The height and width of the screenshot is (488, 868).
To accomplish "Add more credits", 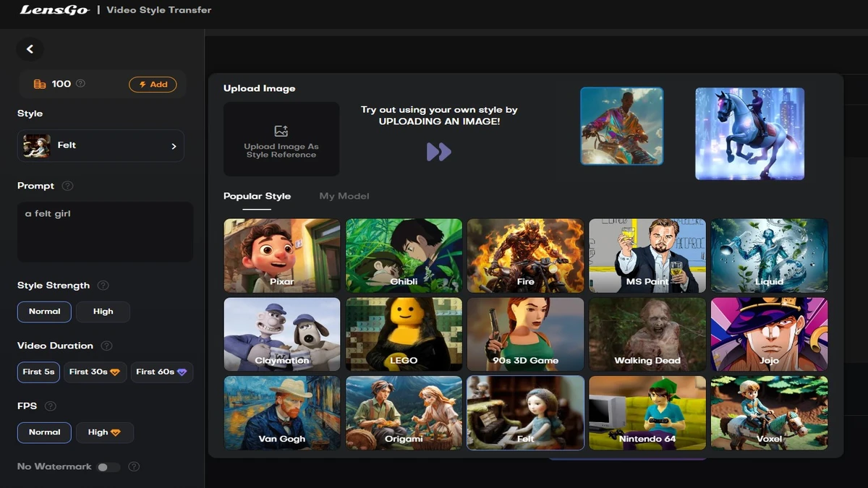I will coord(153,85).
